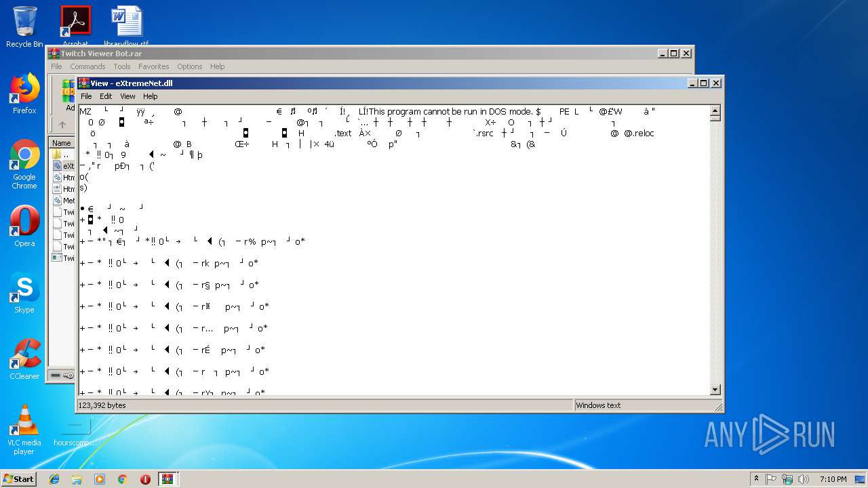Click the viewer window title bar icon
868x488 pixels.
click(84, 83)
